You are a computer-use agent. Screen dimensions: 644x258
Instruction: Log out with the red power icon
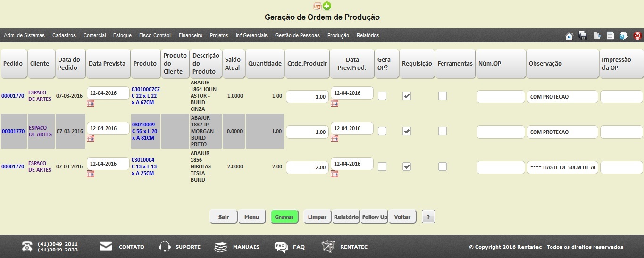[637, 35]
